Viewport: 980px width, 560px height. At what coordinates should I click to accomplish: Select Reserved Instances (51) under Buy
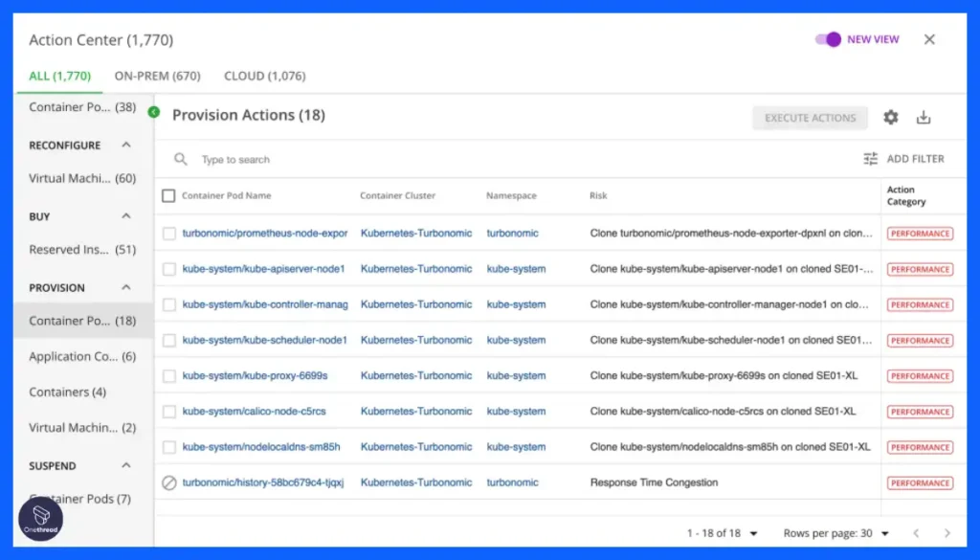pos(82,250)
